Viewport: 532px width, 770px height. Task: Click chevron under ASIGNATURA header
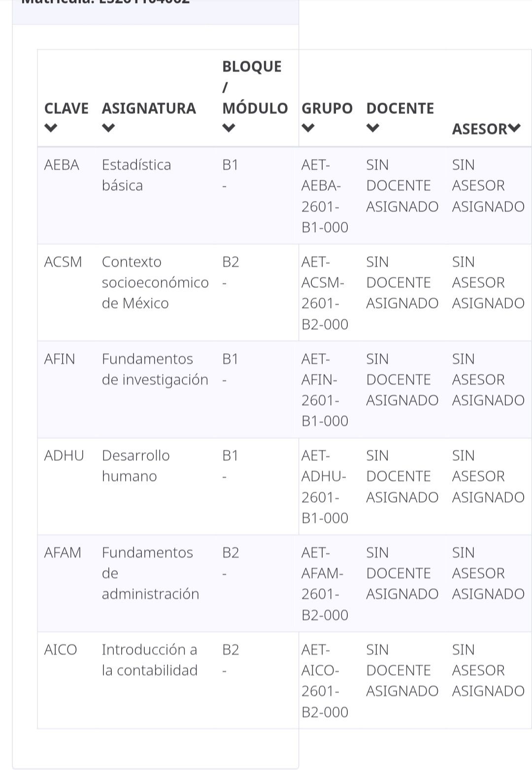(x=108, y=129)
